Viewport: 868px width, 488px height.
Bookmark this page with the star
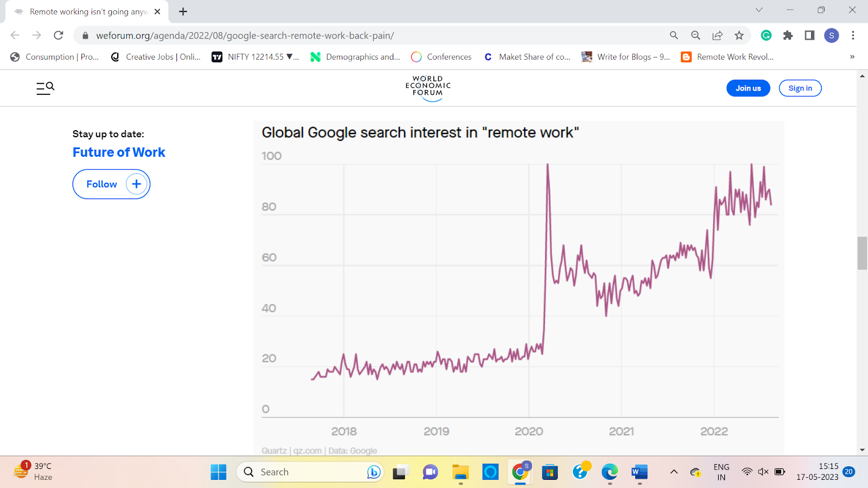[x=739, y=35]
